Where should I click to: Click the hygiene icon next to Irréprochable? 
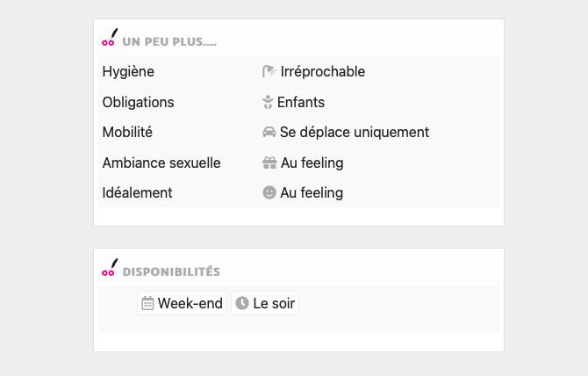click(x=269, y=72)
